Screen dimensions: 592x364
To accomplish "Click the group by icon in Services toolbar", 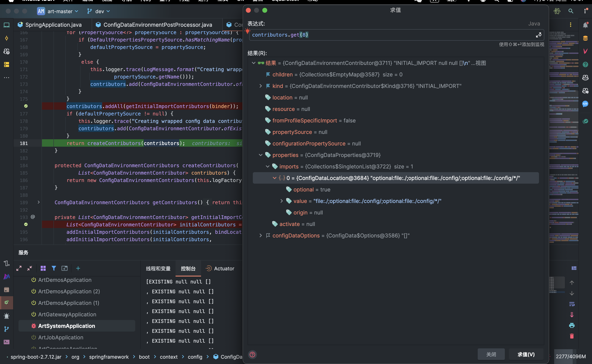I will [x=43, y=268].
